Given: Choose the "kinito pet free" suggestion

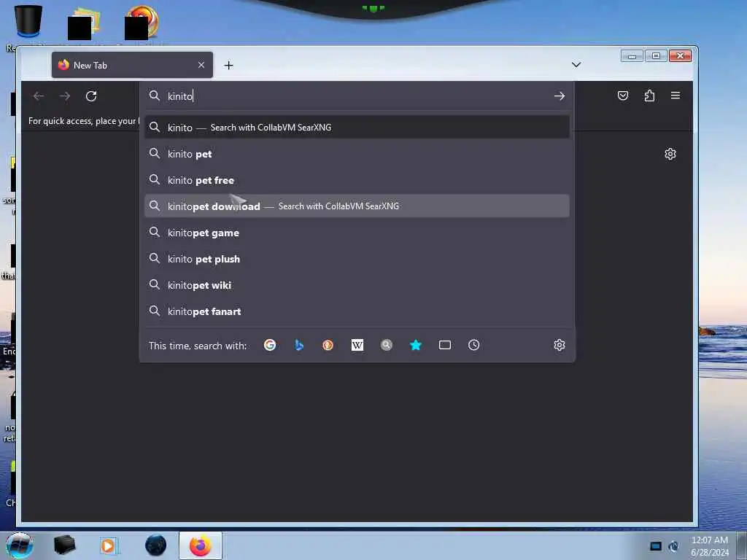Looking at the screenshot, I should (x=357, y=180).
